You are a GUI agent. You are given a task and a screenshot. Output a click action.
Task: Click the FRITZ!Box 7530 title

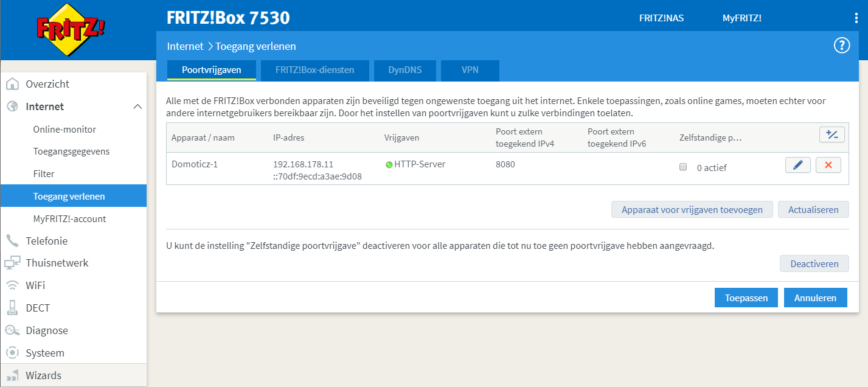tap(228, 18)
